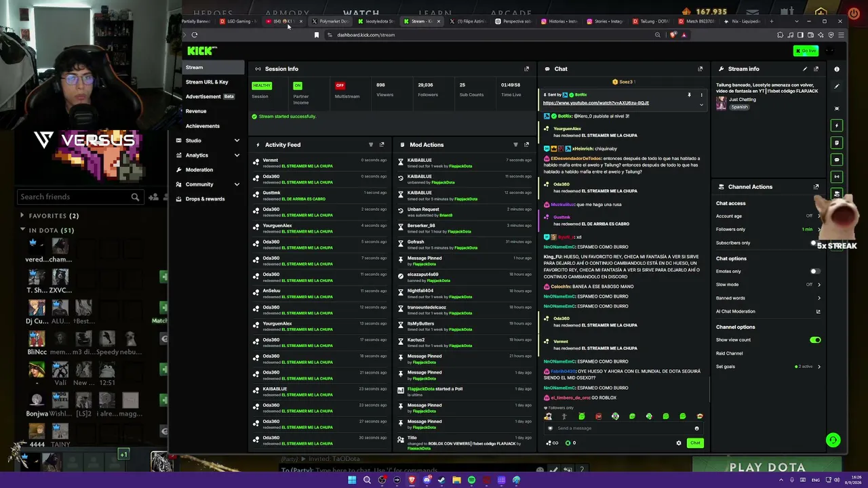The image size is (868, 488).
Task: Go to Revenue page
Action: [196, 111]
